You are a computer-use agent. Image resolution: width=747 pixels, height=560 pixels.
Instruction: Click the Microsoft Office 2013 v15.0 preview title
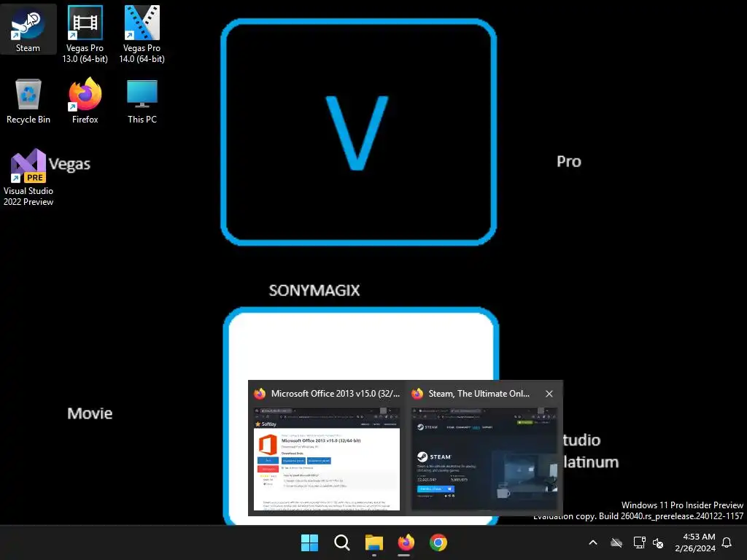click(x=336, y=394)
